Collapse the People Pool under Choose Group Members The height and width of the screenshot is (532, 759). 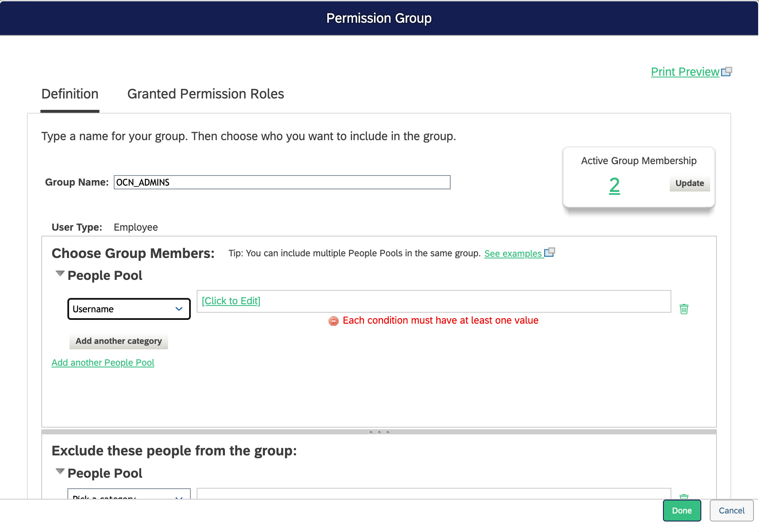pos(60,274)
